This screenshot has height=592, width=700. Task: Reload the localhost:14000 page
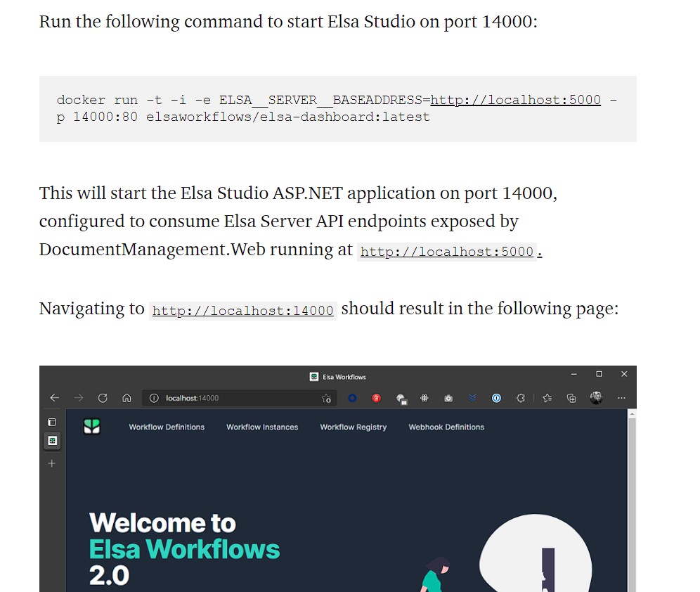(x=102, y=398)
